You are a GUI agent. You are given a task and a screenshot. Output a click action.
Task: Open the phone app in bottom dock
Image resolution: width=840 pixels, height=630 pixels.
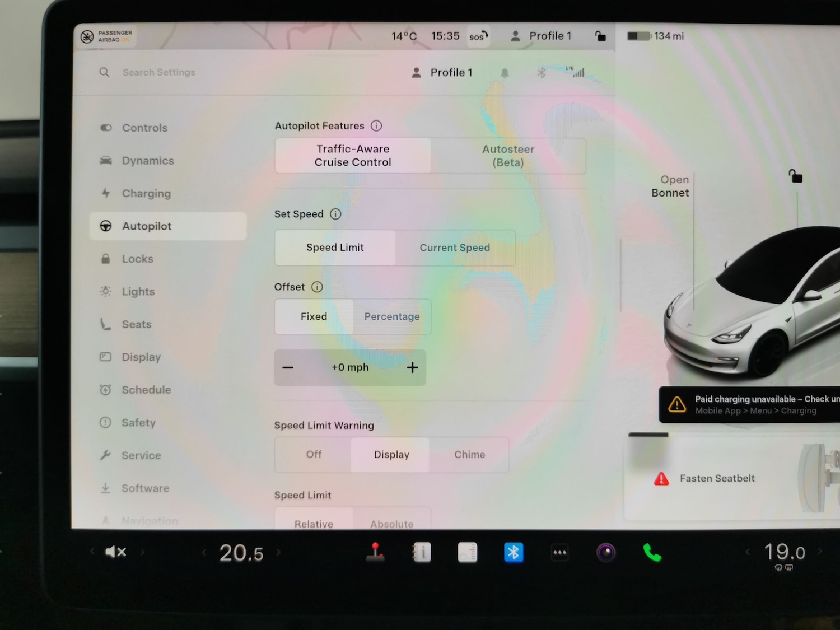pos(652,553)
